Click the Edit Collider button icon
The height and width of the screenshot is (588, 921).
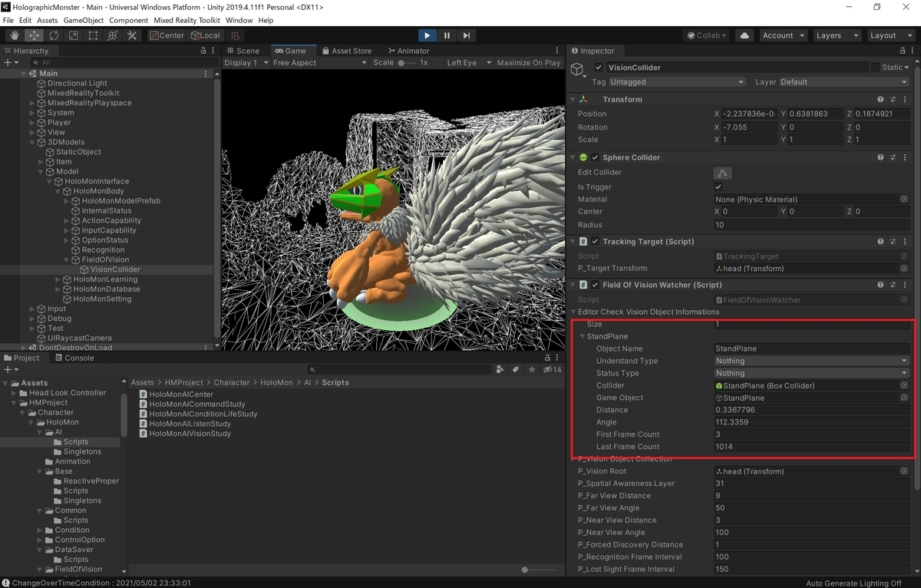coord(722,173)
